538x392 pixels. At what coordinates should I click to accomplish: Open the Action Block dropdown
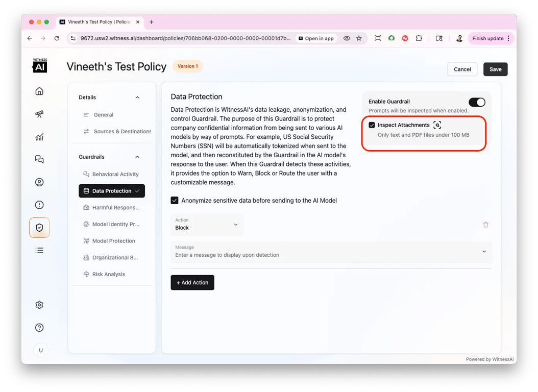coord(207,224)
